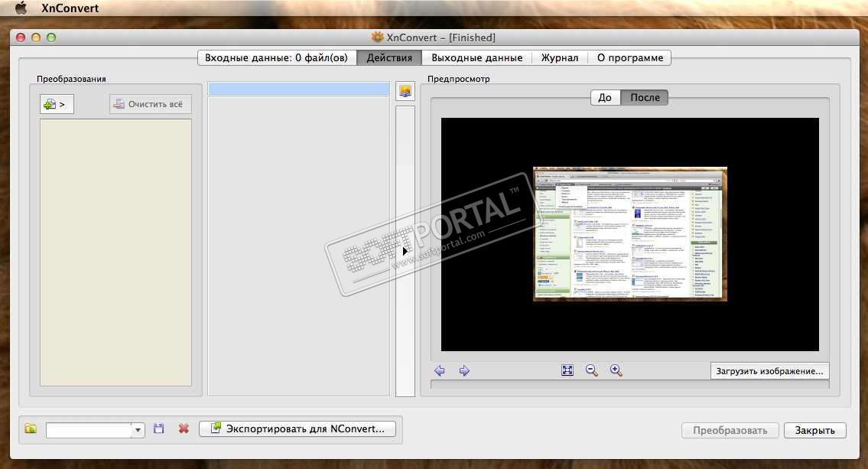Open the preset combo box dropdown

click(138, 430)
